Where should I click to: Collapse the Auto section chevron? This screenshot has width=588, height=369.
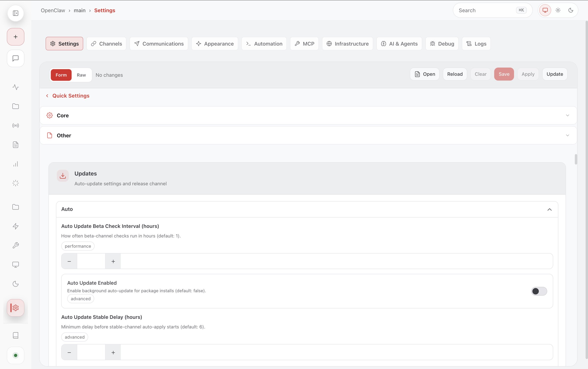[x=550, y=209]
